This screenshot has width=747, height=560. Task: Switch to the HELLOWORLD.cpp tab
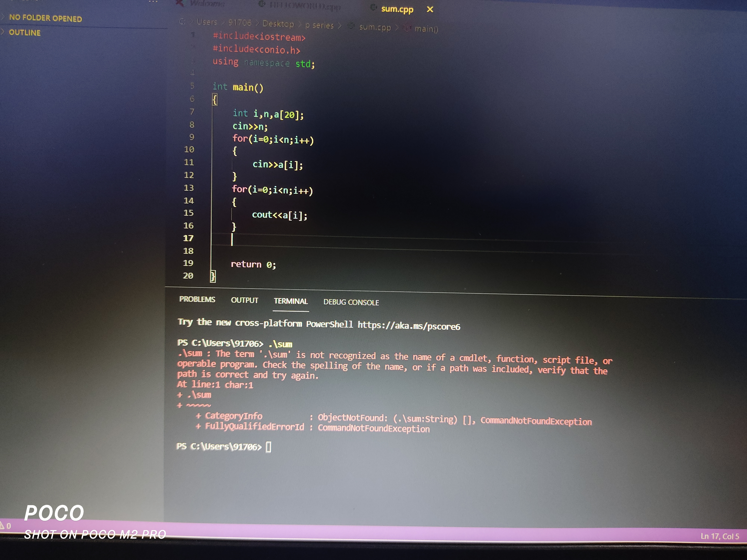pyautogui.click(x=305, y=6)
